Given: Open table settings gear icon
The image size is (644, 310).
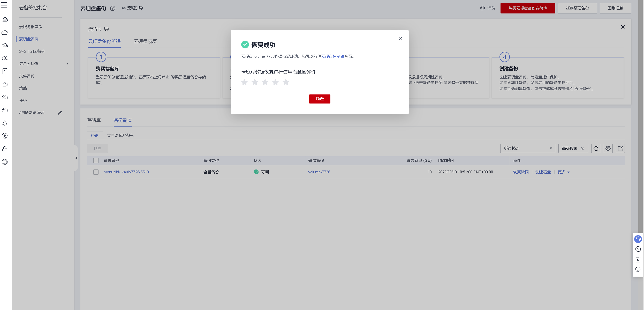Looking at the screenshot, I should point(608,148).
